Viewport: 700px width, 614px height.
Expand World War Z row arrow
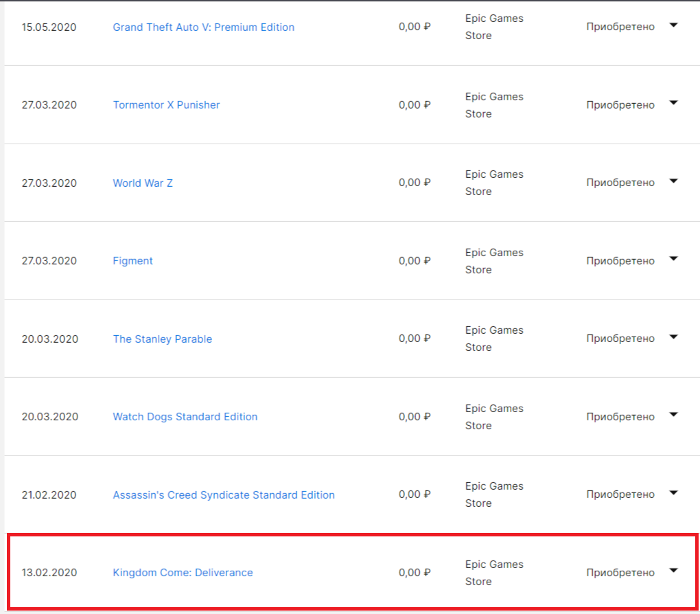tap(674, 181)
